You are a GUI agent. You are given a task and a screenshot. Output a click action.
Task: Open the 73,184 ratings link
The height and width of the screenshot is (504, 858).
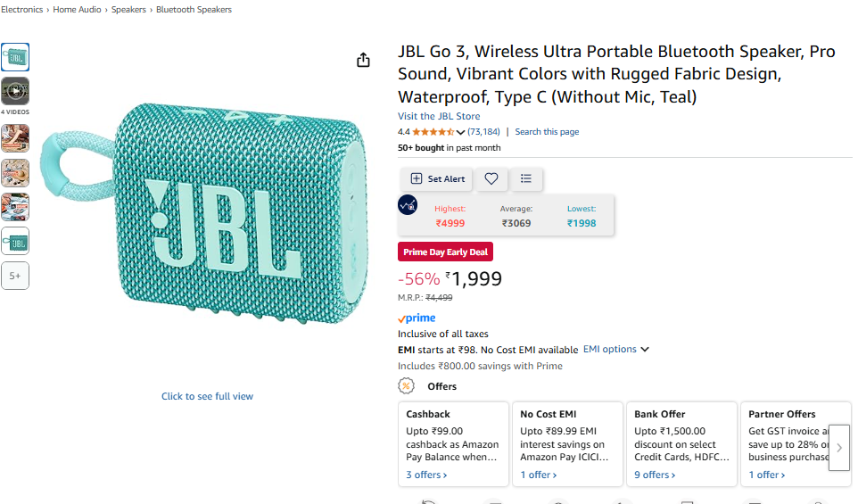tap(483, 132)
